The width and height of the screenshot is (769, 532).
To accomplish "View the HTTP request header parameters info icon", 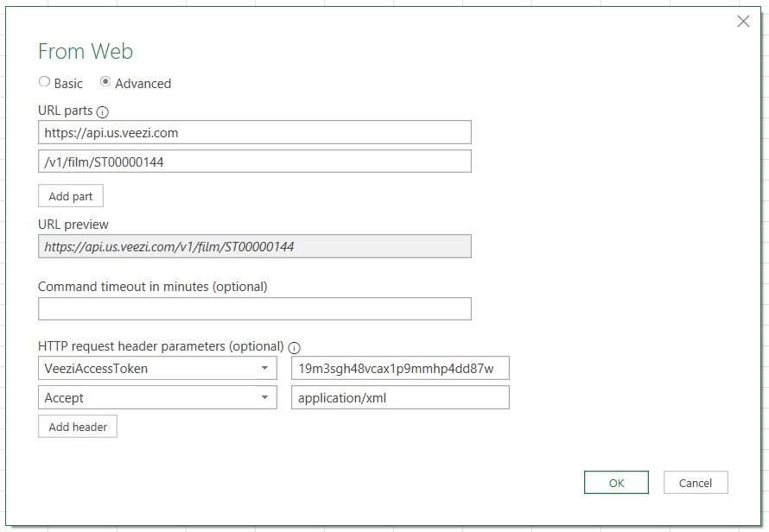I will pos(294,346).
